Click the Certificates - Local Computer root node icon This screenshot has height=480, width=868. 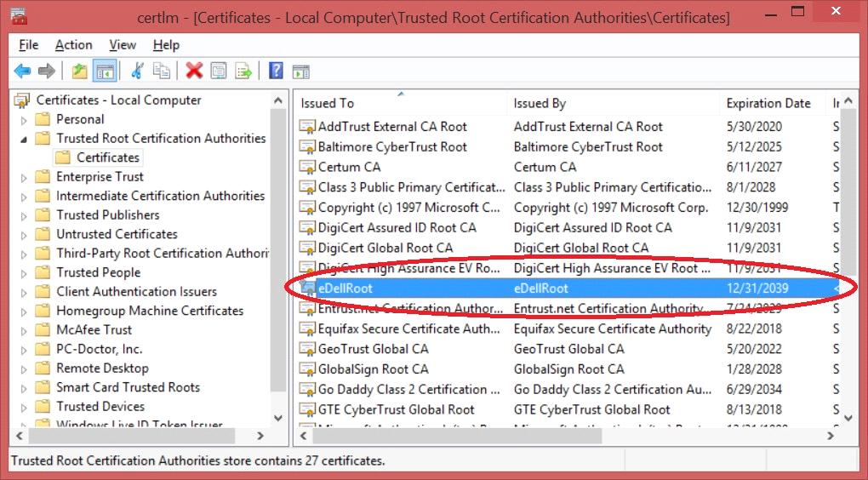(x=22, y=100)
